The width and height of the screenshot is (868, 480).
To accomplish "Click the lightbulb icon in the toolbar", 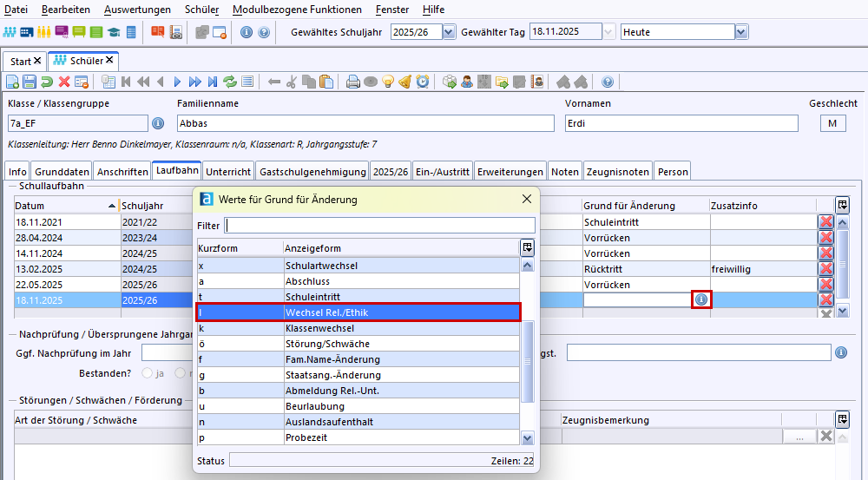I will [x=389, y=82].
